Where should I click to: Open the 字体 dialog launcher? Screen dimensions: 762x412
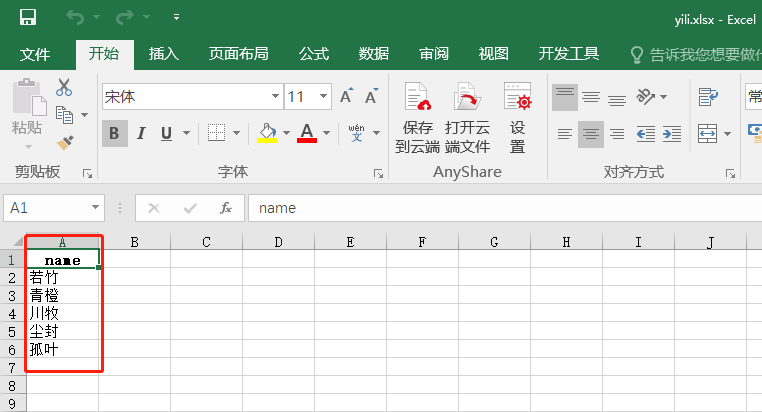[378, 173]
